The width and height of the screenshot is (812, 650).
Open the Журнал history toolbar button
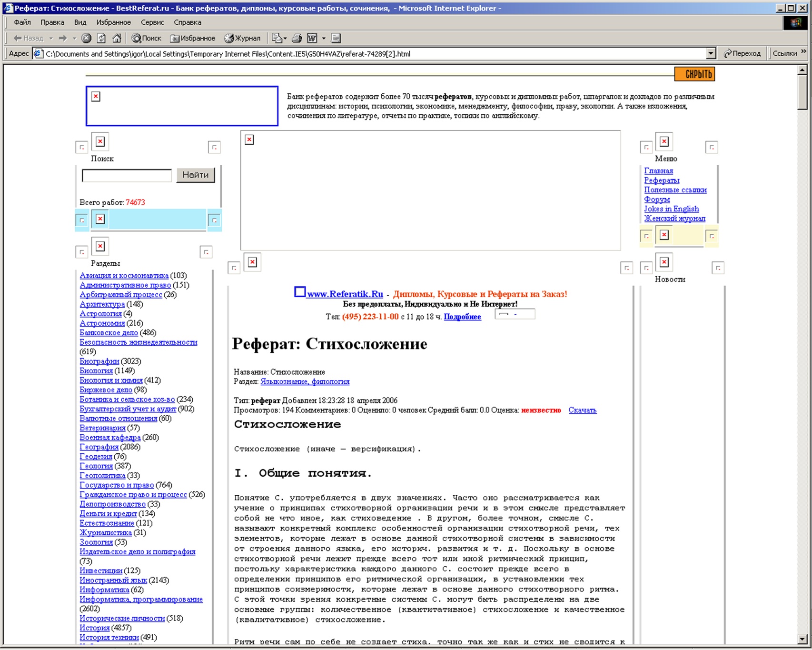pos(242,38)
